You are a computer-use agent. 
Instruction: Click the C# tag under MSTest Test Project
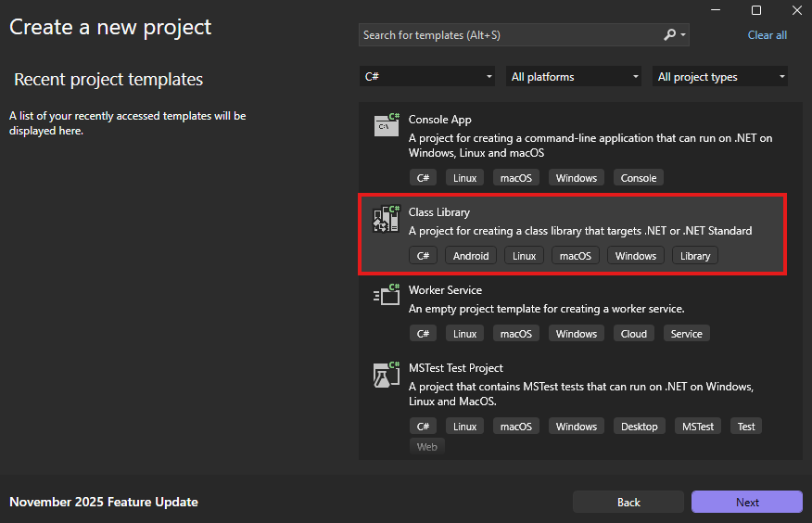pyautogui.click(x=423, y=427)
